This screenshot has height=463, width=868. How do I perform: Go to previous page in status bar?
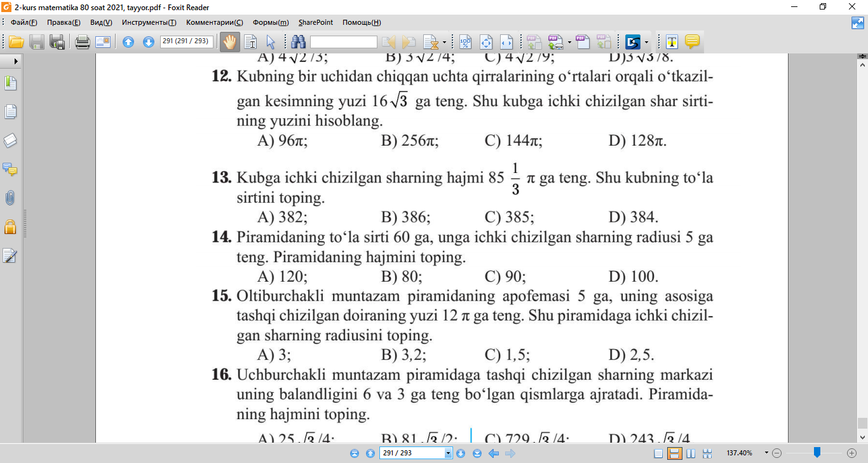click(x=370, y=453)
